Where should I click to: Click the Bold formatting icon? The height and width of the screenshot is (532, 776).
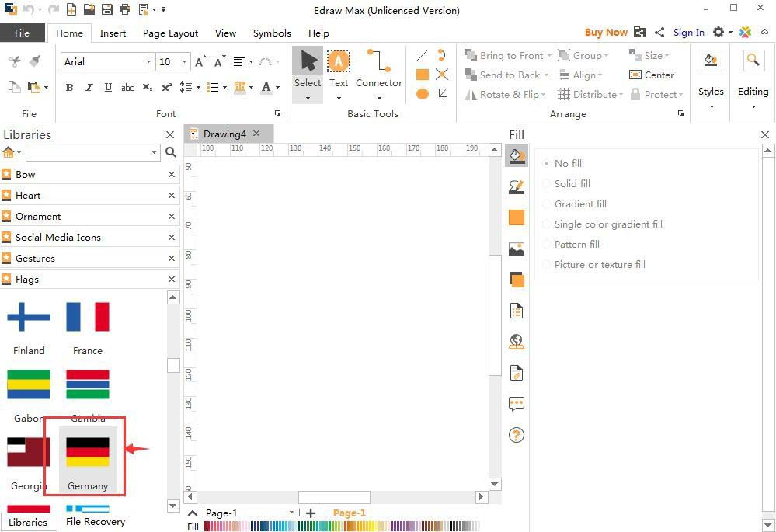(69, 88)
